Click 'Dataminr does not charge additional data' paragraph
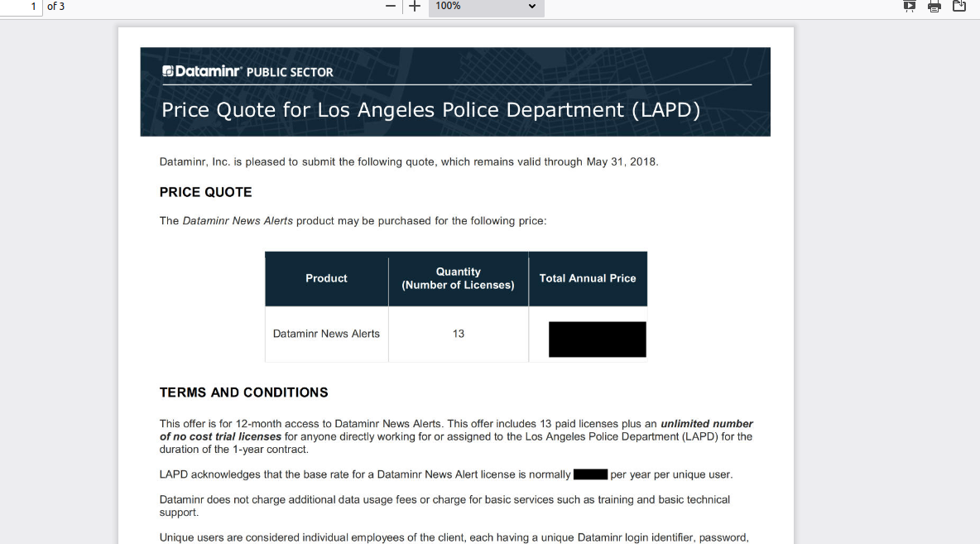 (x=444, y=506)
